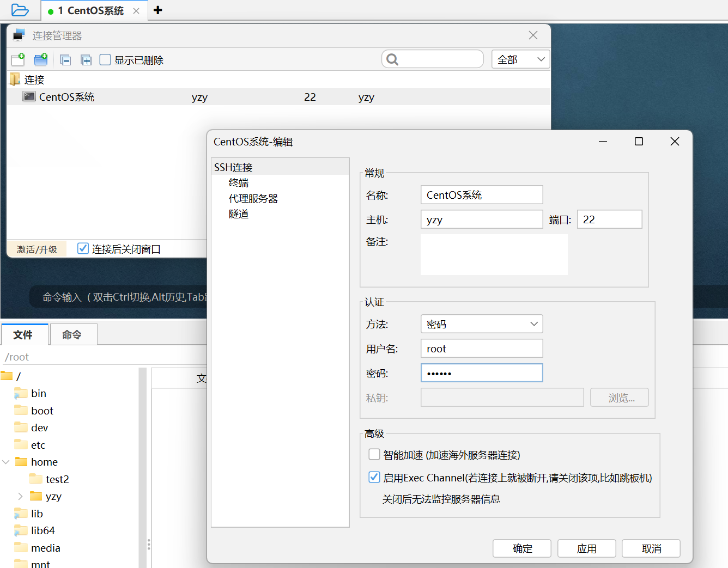Click the 名称 field containing CentOS系统
Image resolution: width=728 pixels, height=568 pixels.
pyautogui.click(x=482, y=194)
